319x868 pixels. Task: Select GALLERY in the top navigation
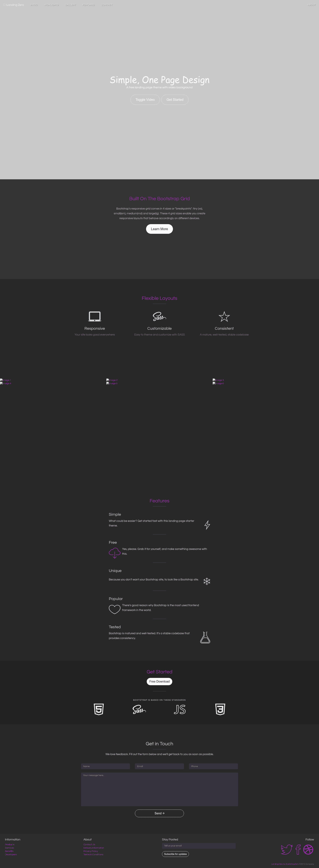(x=70, y=5)
